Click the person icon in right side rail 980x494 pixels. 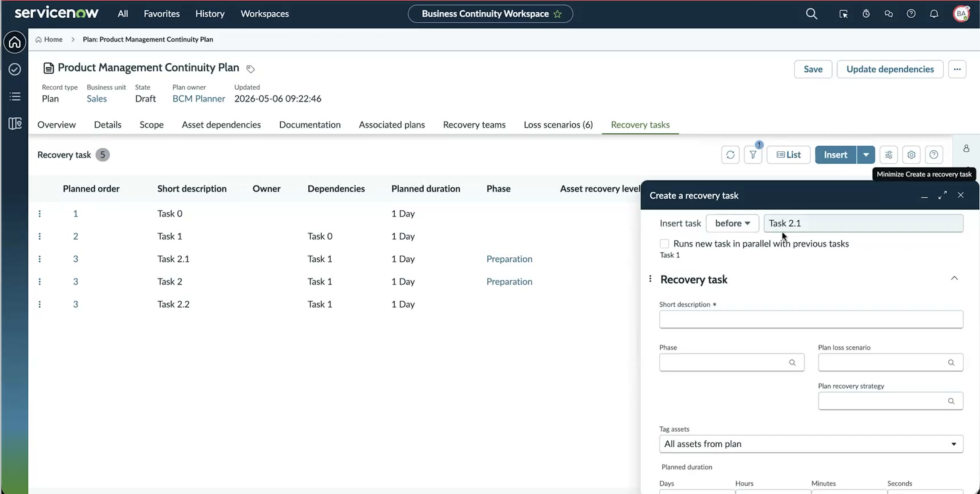(966, 148)
